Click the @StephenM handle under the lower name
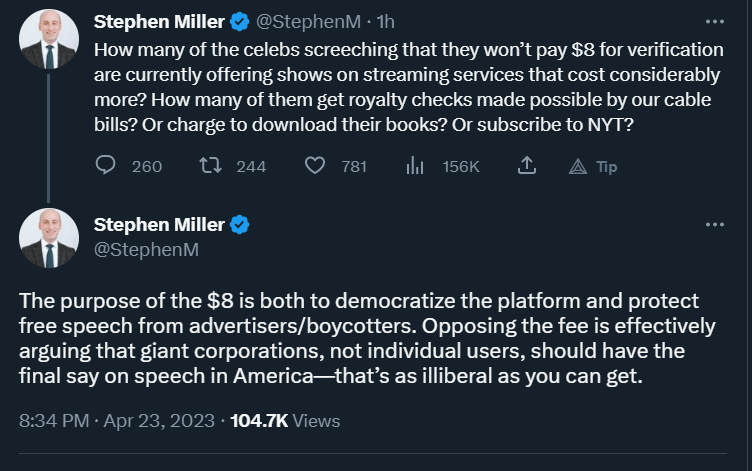Image resolution: width=752 pixels, height=471 pixels. coord(146,249)
